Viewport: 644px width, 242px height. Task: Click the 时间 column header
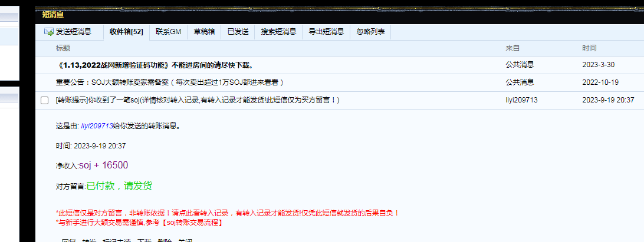[589, 48]
